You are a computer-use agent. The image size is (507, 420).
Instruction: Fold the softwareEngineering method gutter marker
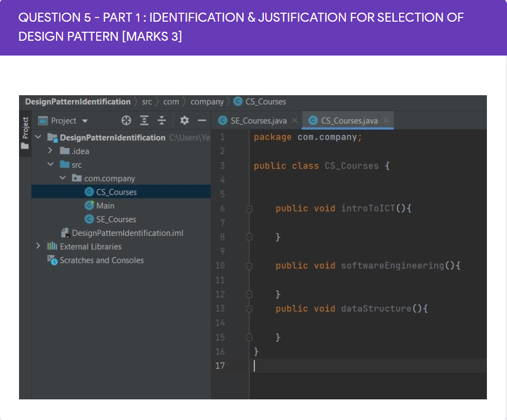[250, 266]
